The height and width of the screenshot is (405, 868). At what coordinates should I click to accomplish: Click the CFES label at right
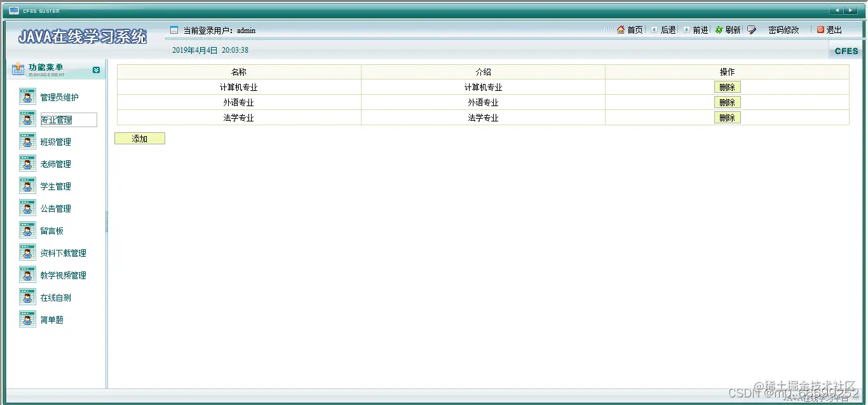846,51
